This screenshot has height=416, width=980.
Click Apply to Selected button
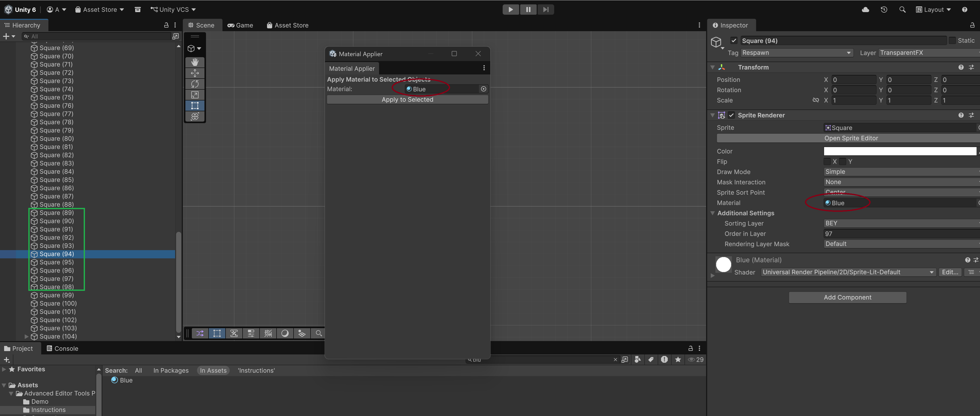tap(407, 99)
